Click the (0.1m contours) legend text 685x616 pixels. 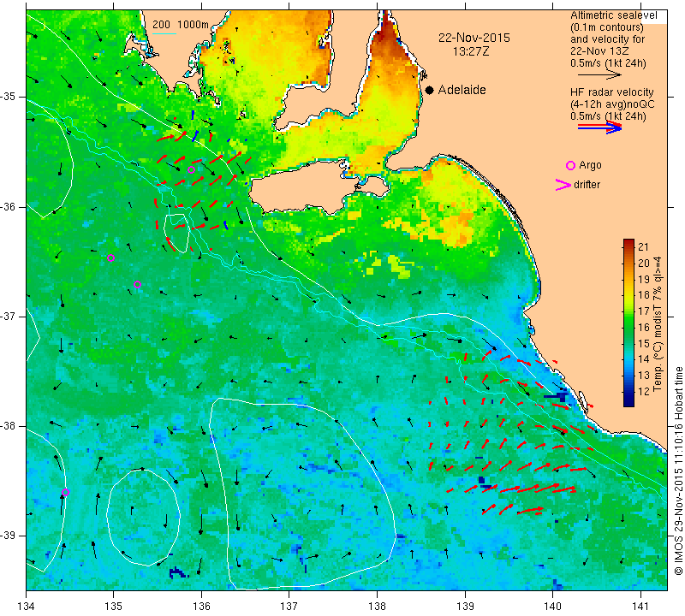[x=607, y=27]
